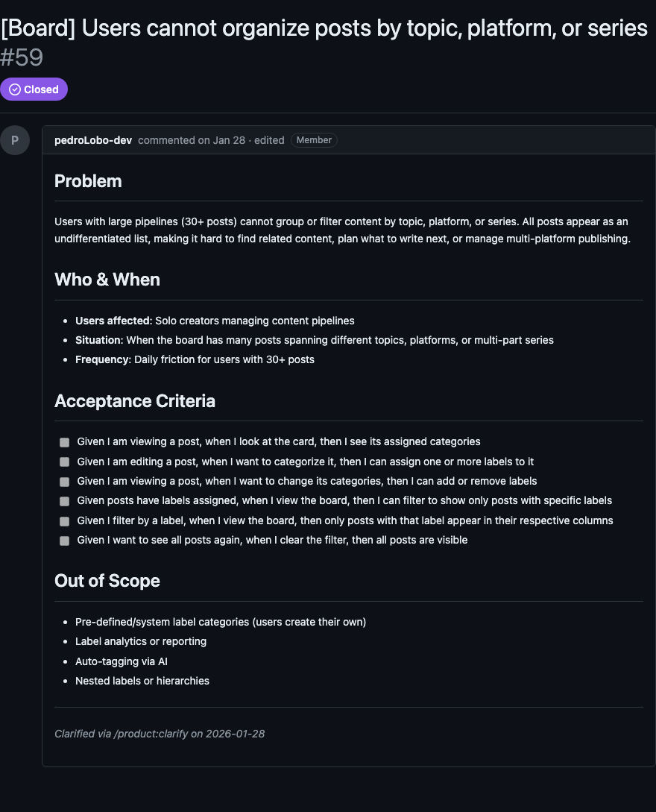Click the pedroLobo-dev username link
This screenshot has width=656, height=812.
92,140
